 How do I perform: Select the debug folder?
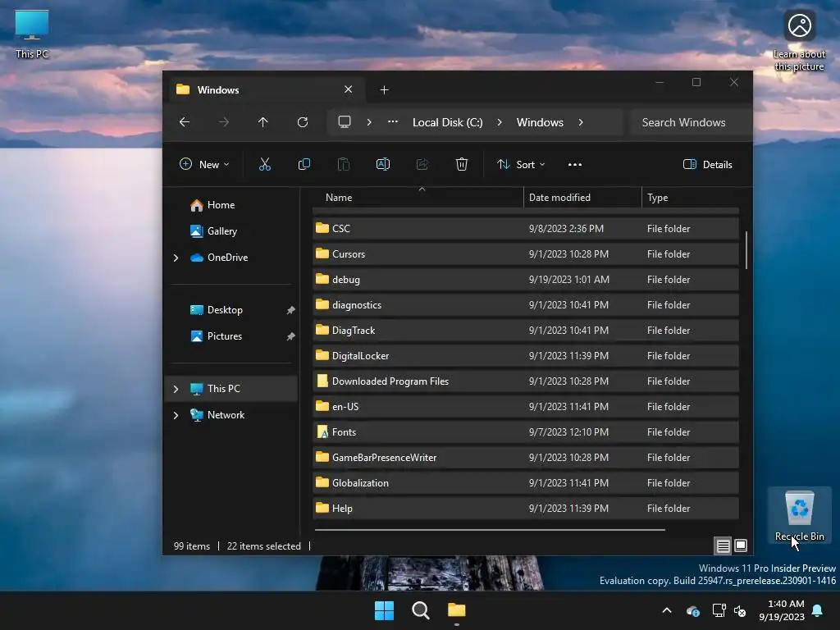(x=526, y=280)
